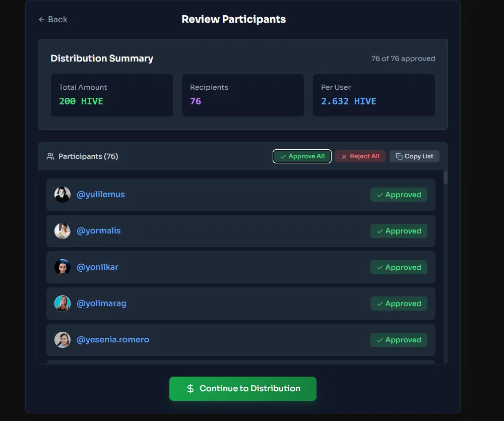
Task: Open @yulilemus profile link
Action: tap(101, 195)
